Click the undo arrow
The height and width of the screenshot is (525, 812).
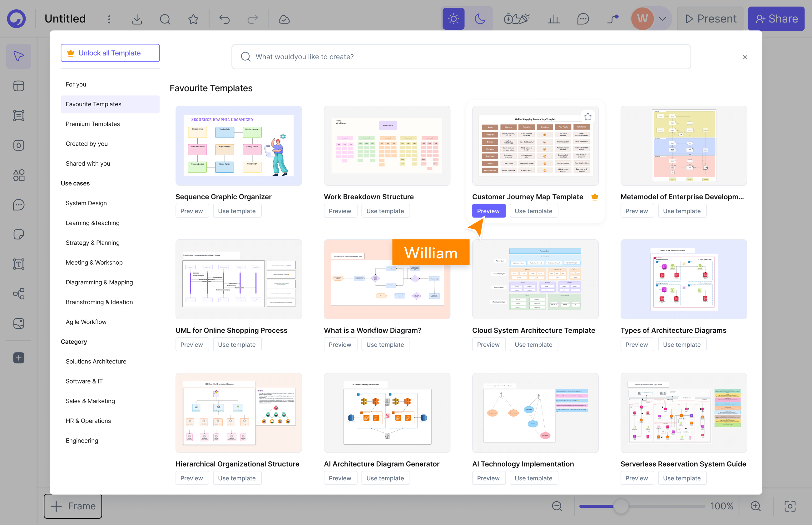tap(225, 19)
